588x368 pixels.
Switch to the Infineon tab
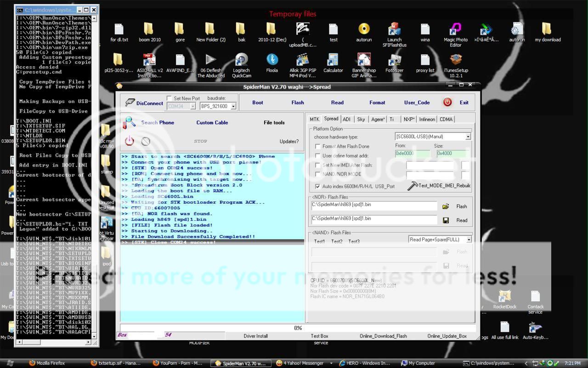427,119
